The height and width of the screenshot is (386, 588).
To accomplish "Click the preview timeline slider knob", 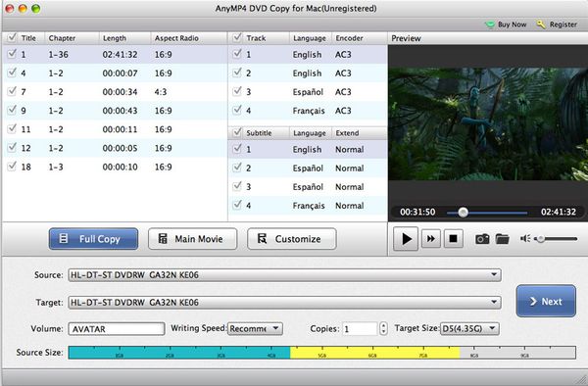I will (464, 213).
